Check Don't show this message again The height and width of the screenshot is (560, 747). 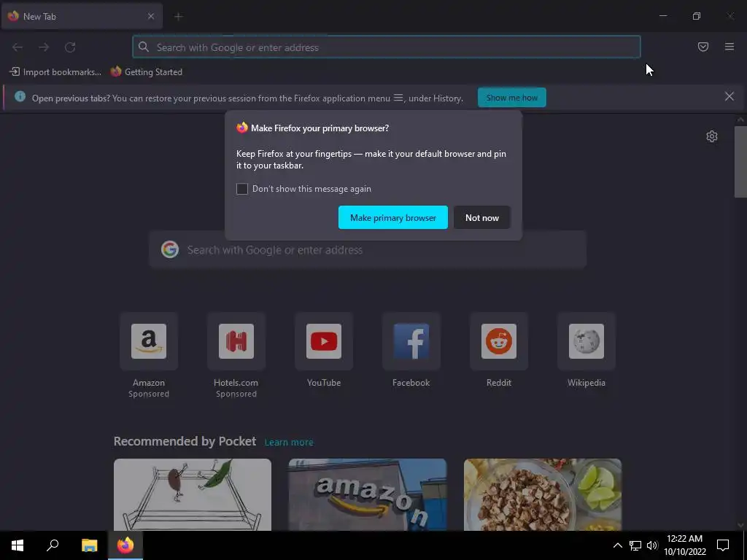point(242,189)
